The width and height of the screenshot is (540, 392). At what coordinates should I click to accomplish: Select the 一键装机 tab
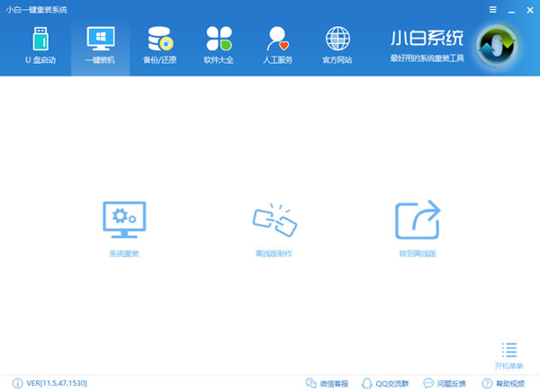pos(100,46)
